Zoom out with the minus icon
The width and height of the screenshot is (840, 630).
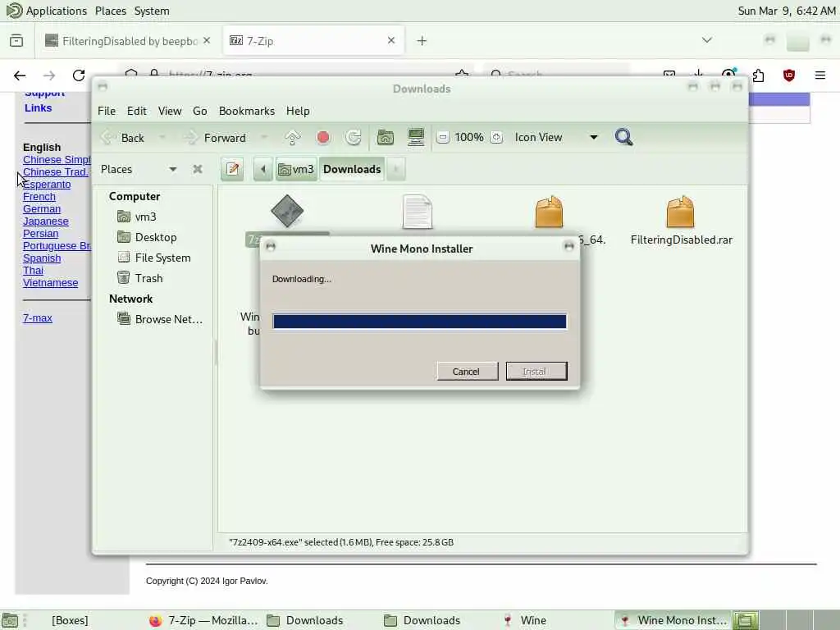pos(442,138)
